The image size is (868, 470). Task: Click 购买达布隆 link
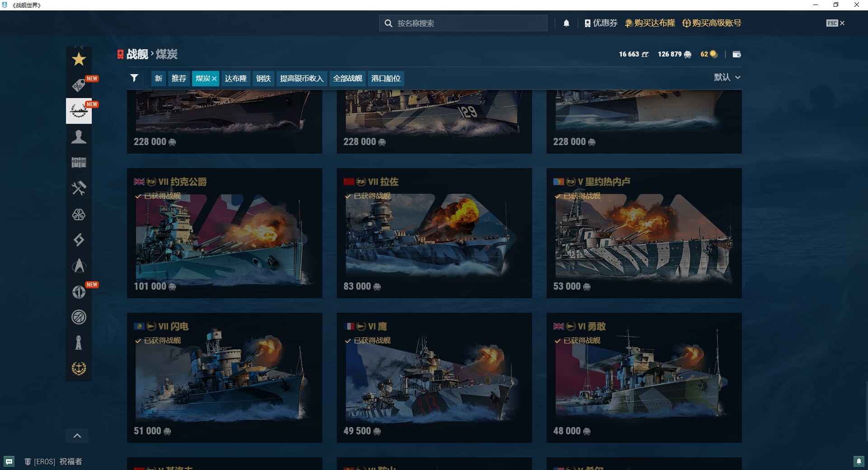pyautogui.click(x=650, y=23)
